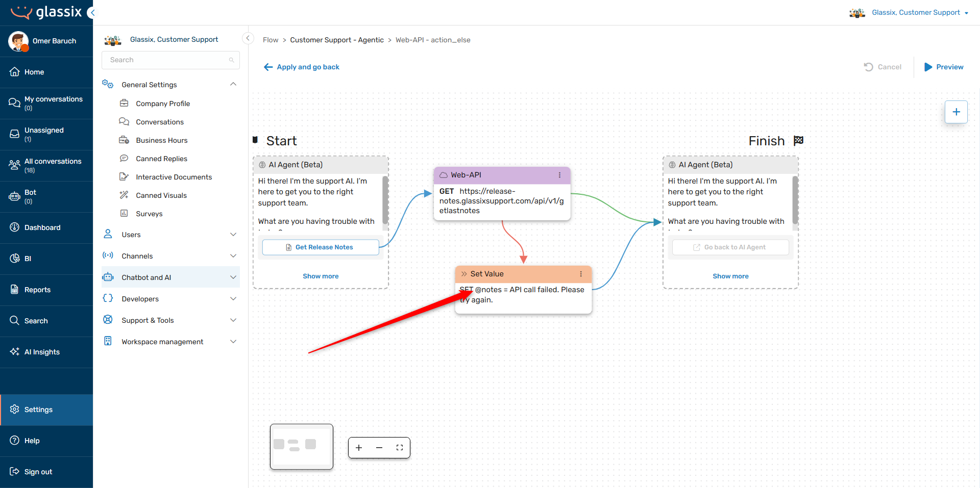Select the Set Value card header
This screenshot has height=488, width=980.
click(523, 274)
